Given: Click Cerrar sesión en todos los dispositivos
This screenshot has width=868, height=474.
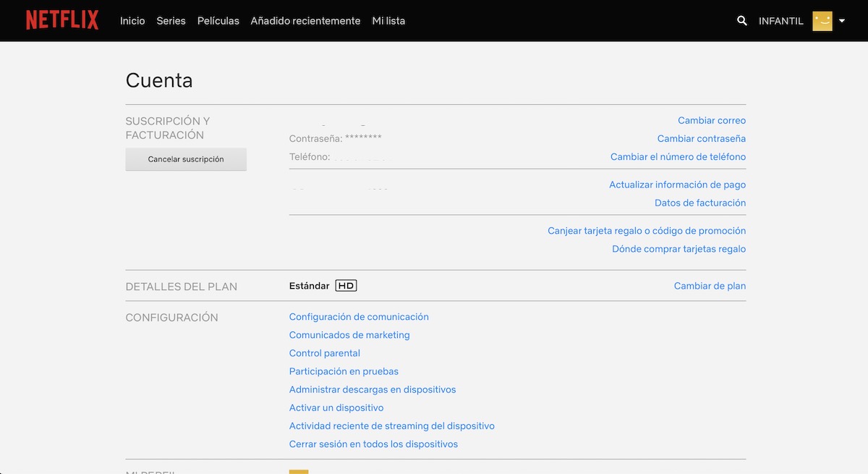Looking at the screenshot, I should (x=373, y=444).
